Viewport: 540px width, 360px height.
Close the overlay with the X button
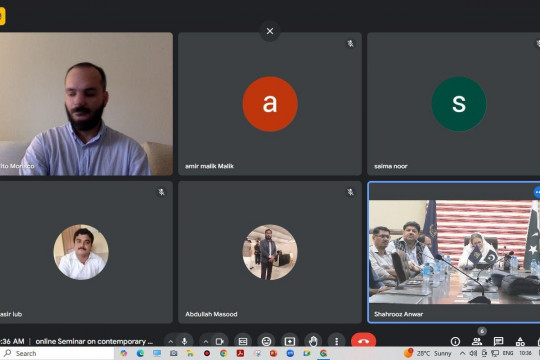[270, 31]
